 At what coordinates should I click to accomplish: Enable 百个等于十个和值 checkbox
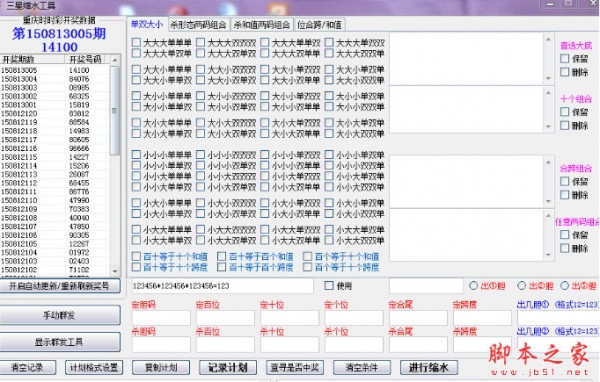[307, 256]
